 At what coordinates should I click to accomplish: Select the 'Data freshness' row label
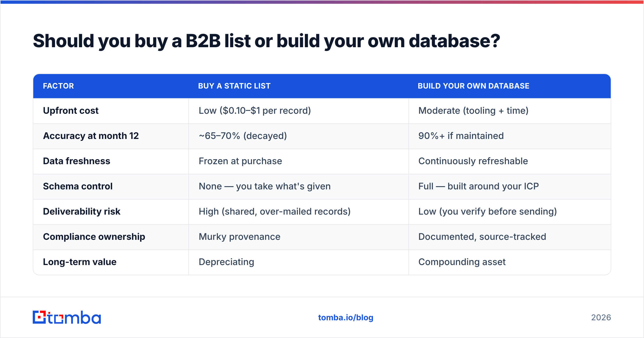76,161
